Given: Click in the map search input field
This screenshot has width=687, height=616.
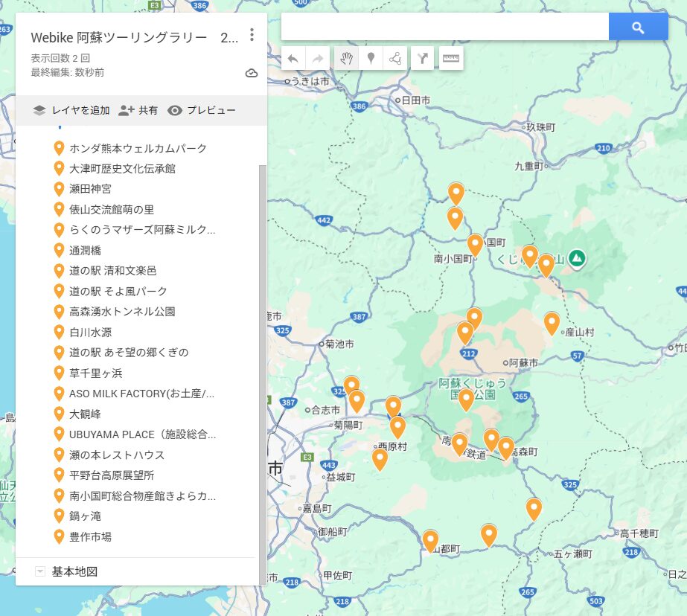Looking at the screenshot, I should point(444,28).
